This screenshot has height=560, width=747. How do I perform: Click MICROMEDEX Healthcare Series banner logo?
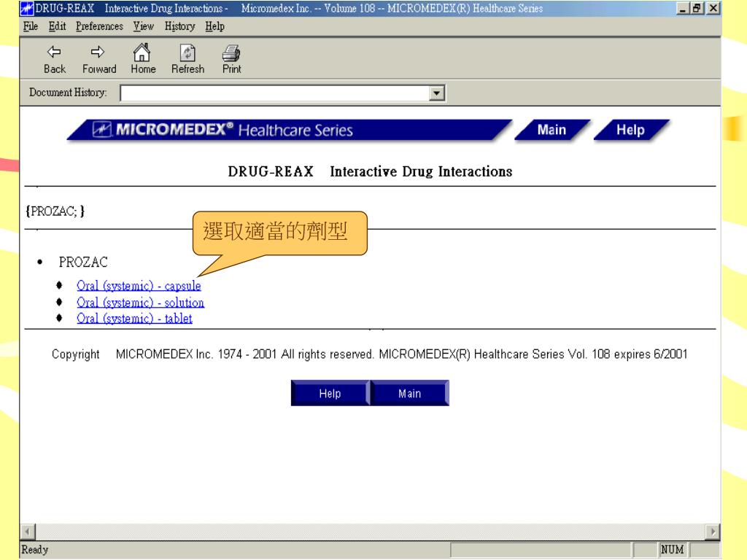pyautogui.click(x=289, y=130)
